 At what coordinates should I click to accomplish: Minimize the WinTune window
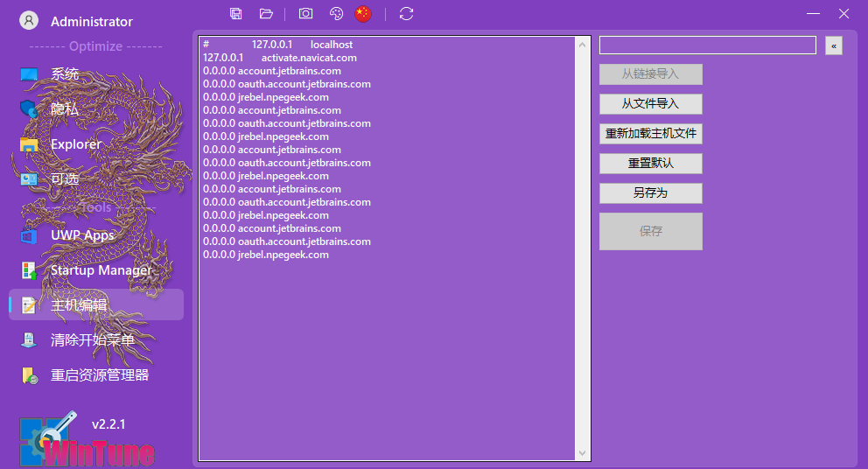813,13
